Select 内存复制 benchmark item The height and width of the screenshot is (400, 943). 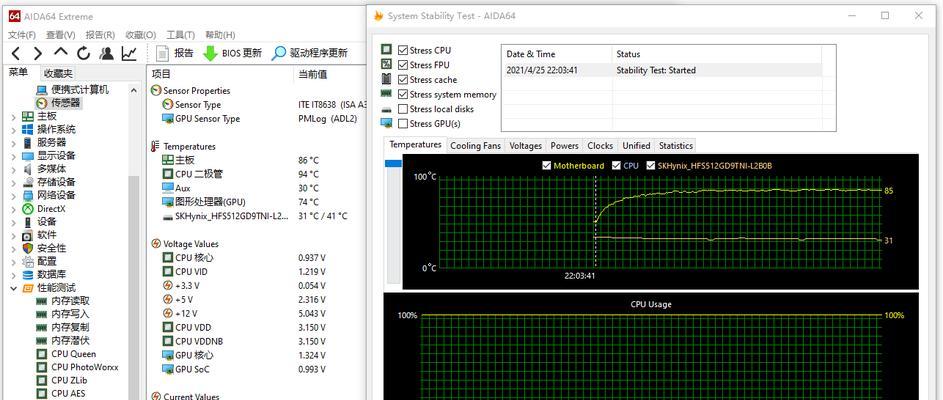point(63,327)
